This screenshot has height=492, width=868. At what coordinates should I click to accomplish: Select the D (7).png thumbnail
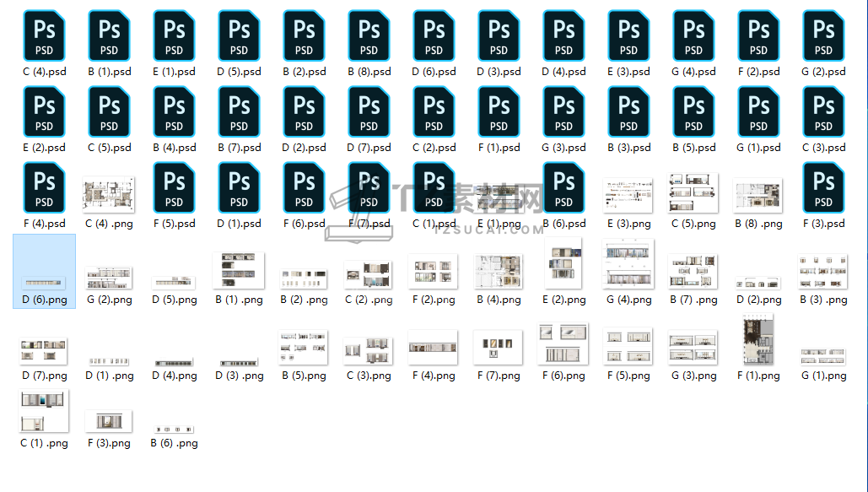tap(44, 351)
